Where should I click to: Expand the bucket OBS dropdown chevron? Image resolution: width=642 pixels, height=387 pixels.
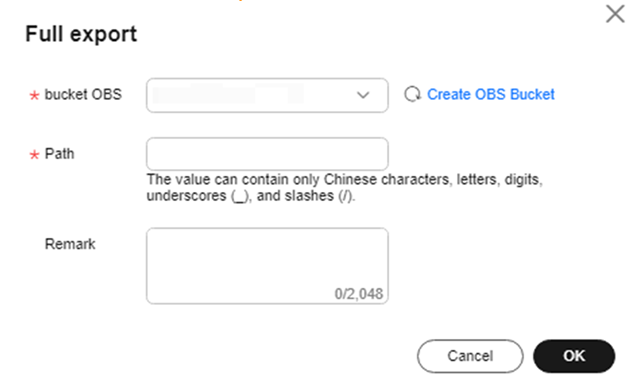tap(363, 95)
